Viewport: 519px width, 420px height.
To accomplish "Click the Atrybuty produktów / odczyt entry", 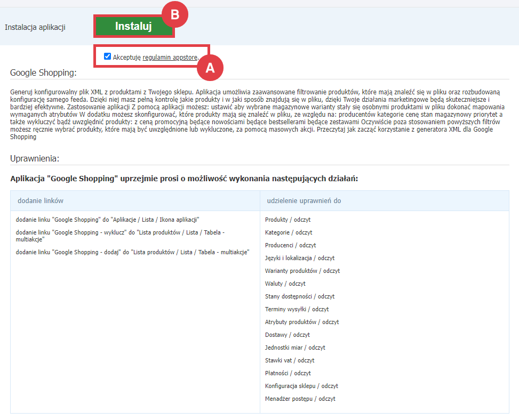I will 302,322.
